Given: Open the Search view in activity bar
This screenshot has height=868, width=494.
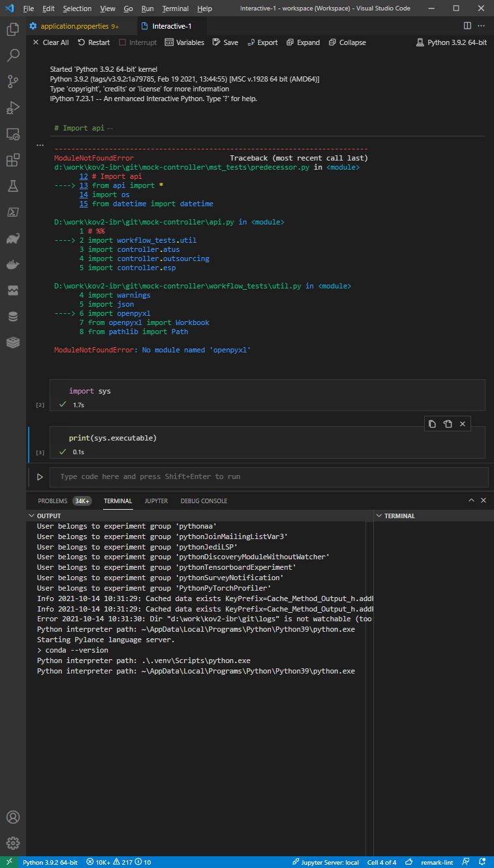Looking at the screenshot, I should (12, 55).
